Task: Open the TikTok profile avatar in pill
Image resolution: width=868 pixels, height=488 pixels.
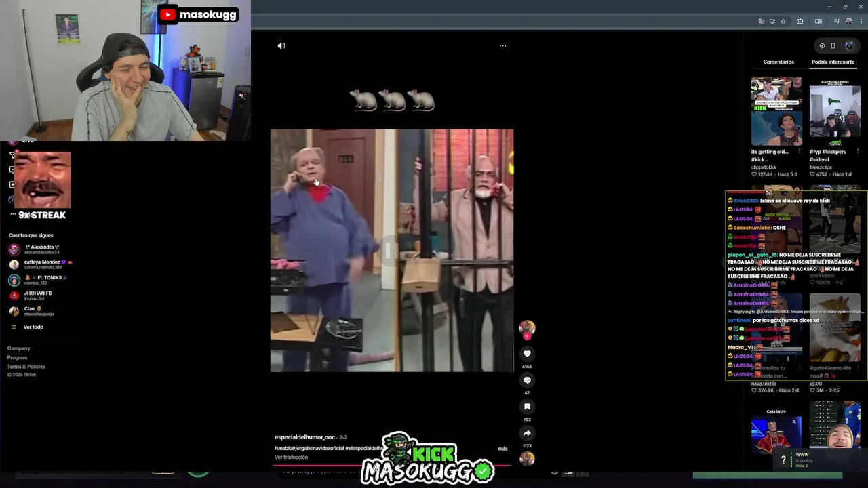Action: point(849,46)
